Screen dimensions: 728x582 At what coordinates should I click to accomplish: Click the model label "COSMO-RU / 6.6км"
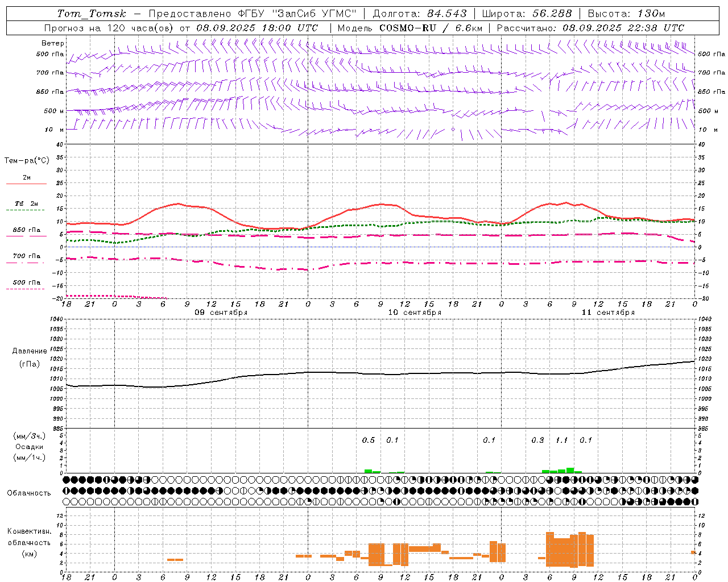(x=431, y=28)
